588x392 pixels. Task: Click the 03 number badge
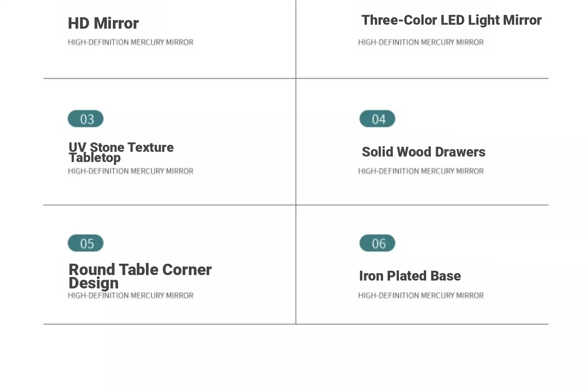[x=85, y=119]
